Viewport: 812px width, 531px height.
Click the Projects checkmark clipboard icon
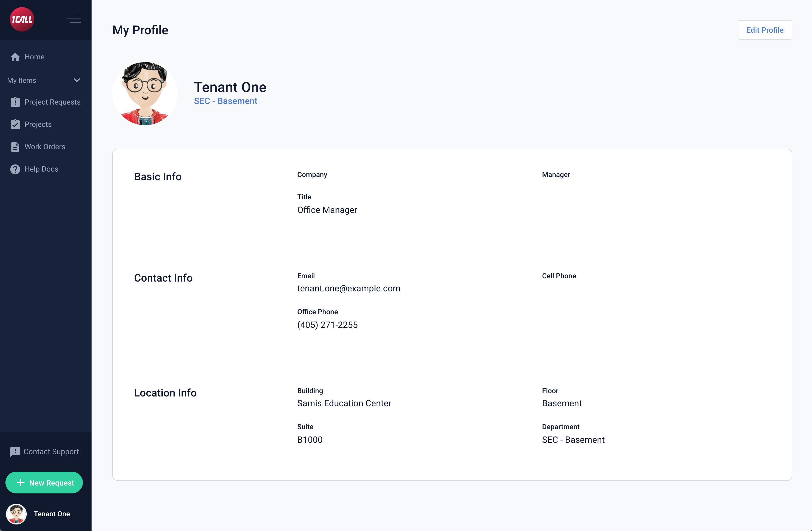click(15, 124)
